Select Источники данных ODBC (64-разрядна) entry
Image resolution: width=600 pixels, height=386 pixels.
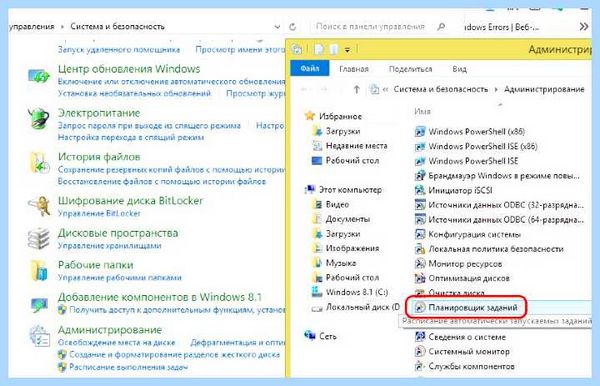click(x=506, y=220)
